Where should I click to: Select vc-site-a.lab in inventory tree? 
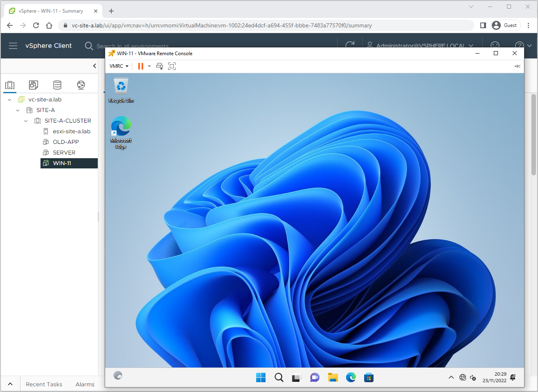tap(45, 99)
